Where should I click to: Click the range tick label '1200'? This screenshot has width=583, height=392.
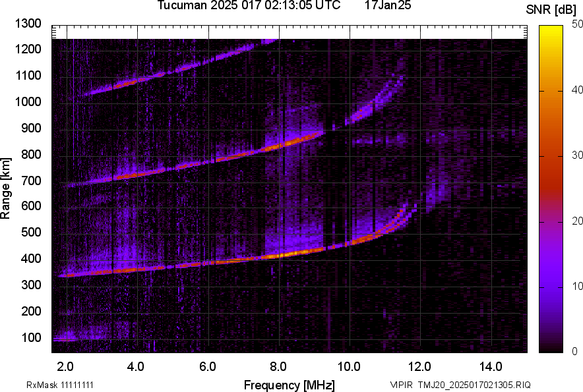[28, 49]
